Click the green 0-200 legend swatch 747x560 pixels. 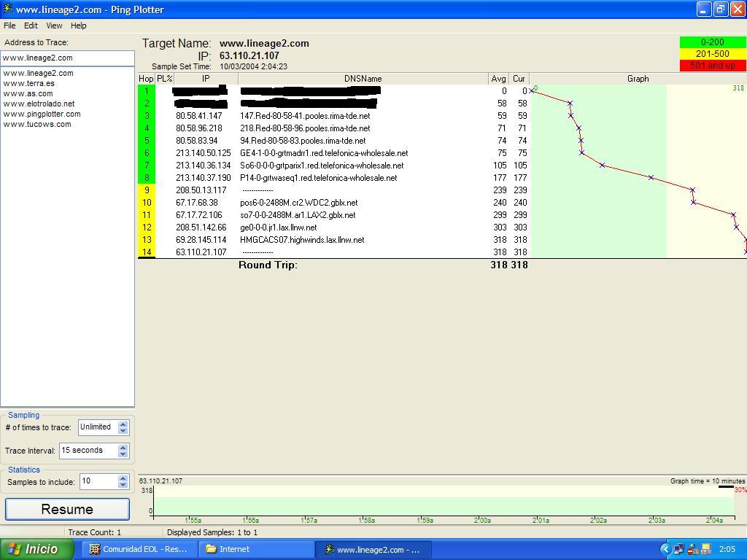(x=713, y=42)
